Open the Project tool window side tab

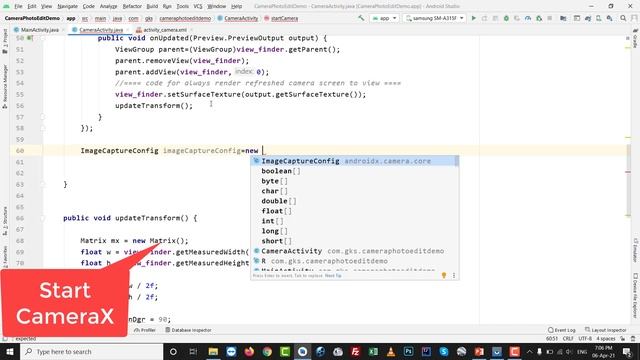pyautogui.click(x=5, y=41)
